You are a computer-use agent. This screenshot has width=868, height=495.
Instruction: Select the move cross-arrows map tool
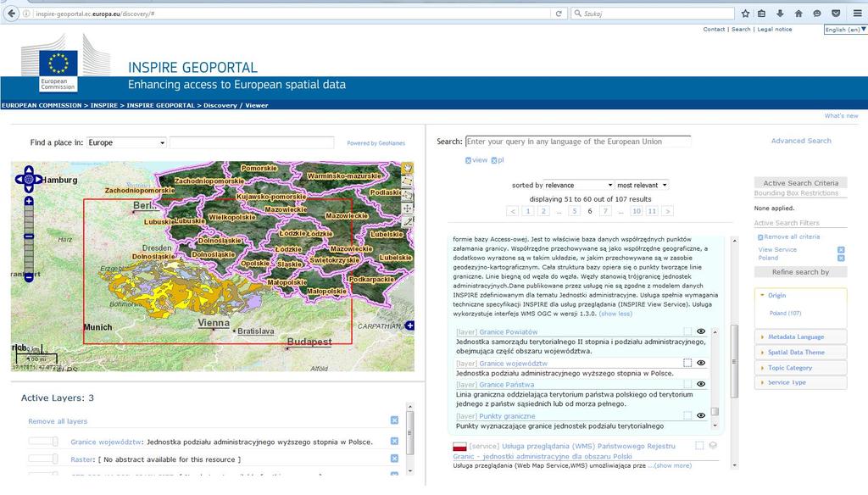pos(408,209)
